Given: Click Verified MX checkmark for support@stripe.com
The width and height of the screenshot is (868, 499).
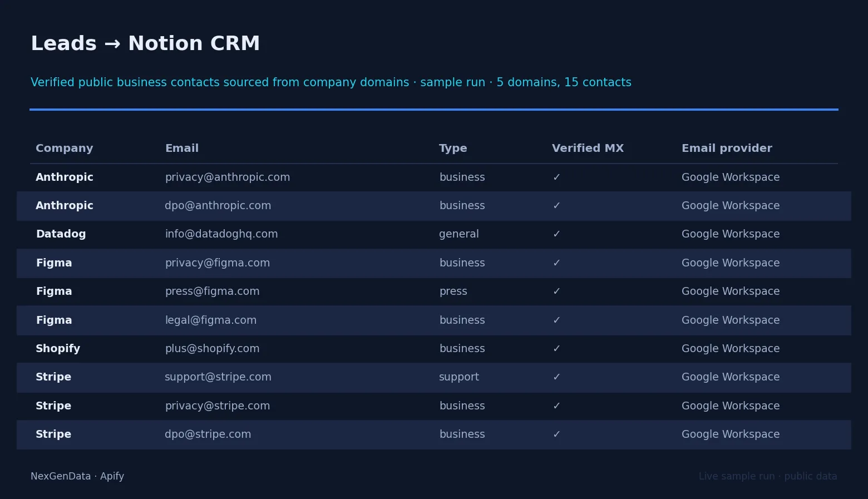Looking at the screenshot, I should (556, 377).
